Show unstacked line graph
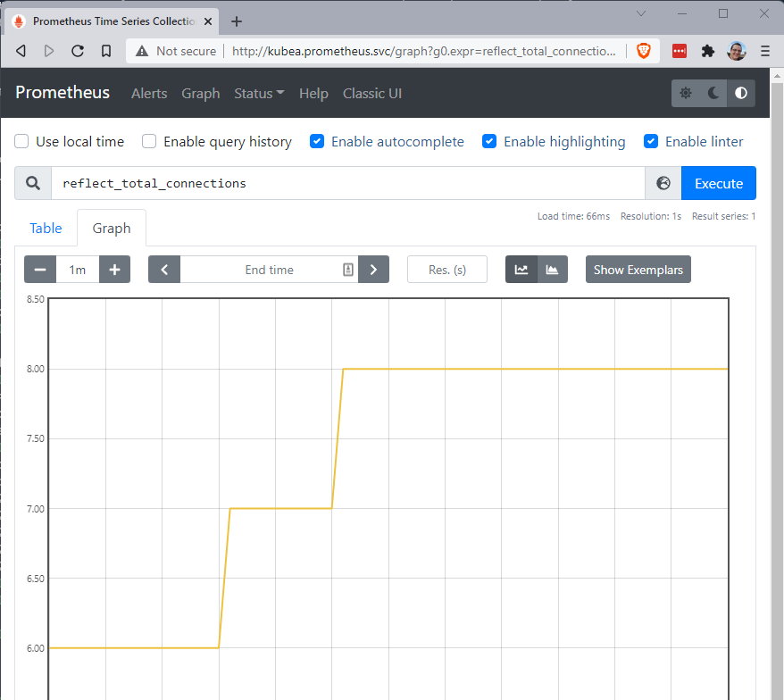The width and height of the screenshot is (784, 700). tap(521, 270)
